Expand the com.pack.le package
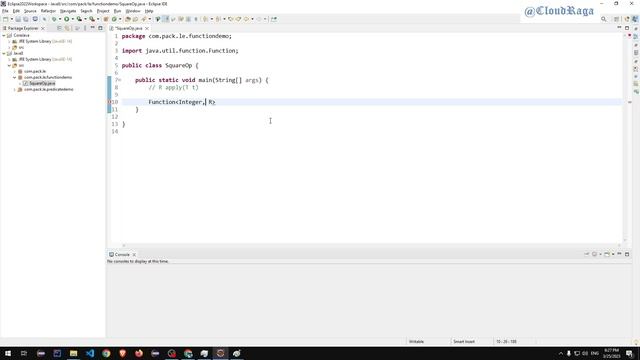The height and width of the screenshot is (360, 640). point(15,71)
